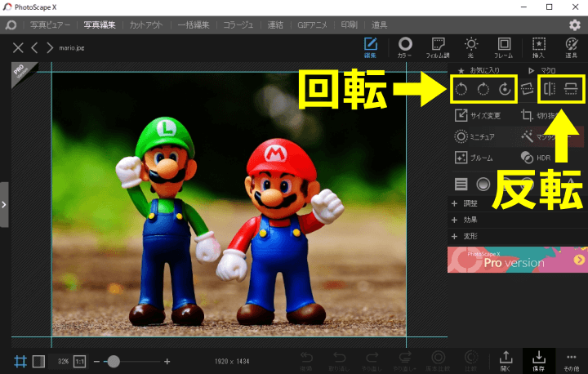The height and width of the screenshot is (374, 588).
Task: Switch to 写真編集 tab
Action: pyautogui.click(x=100, y=25)
